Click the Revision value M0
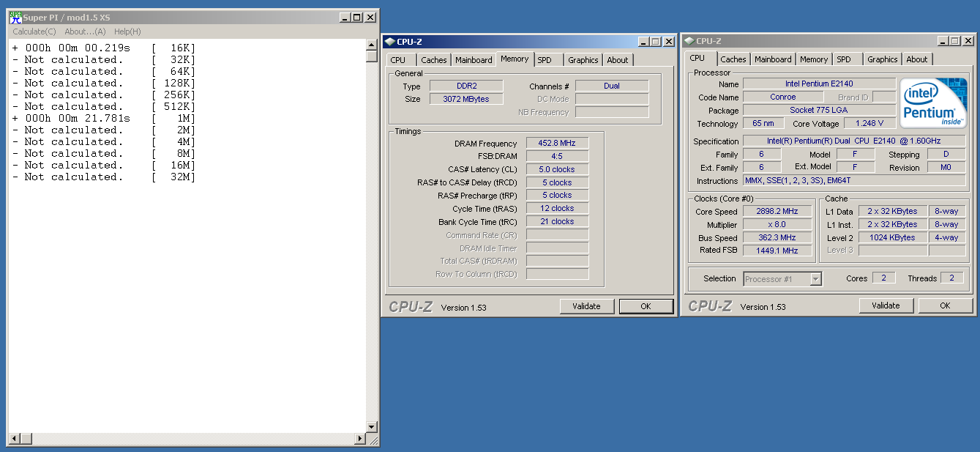 [x=946, y=167]
